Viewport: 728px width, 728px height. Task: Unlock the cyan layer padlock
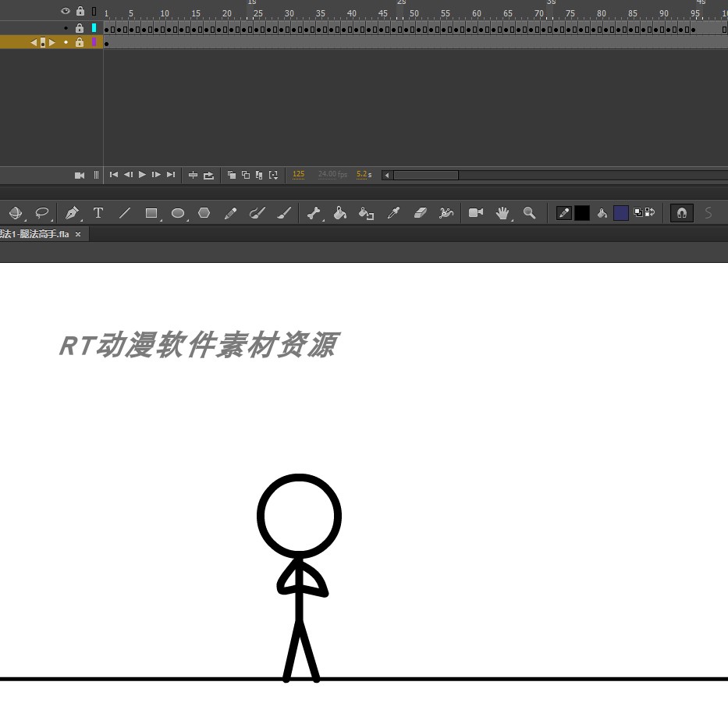click(80, 28)
